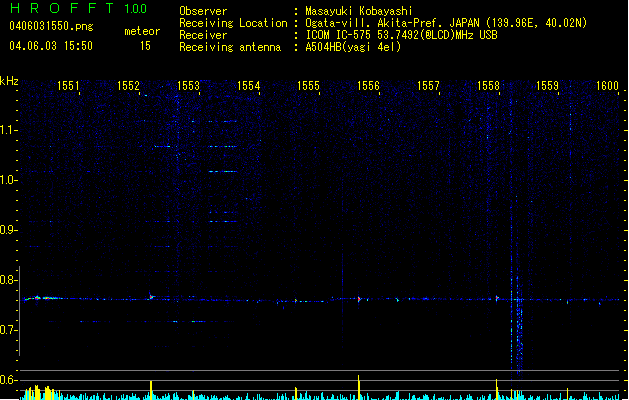Click the 0.8 frequency axis label

[8, 280]
